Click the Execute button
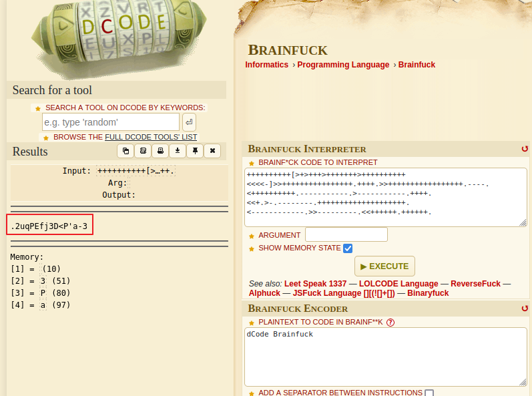Image resolution: width=532 pixels, height=396 pixels. tap(384, 266)
